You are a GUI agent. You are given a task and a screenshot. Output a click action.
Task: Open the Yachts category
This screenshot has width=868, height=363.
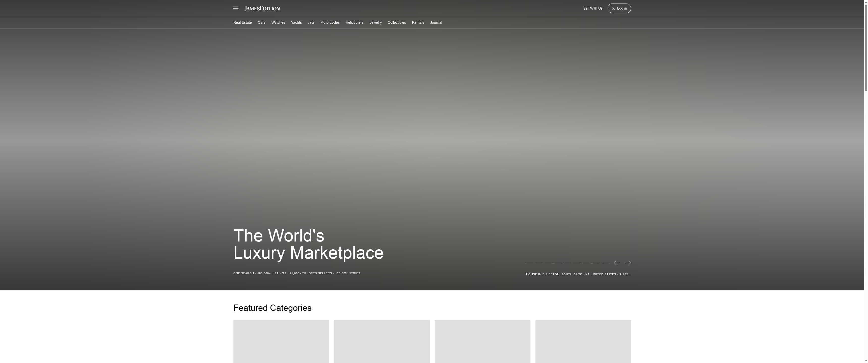[x=296, y=22]
